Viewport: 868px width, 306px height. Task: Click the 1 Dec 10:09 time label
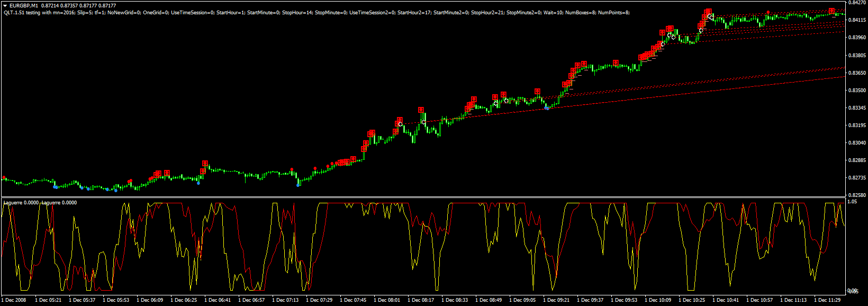click(x=658, y=300)
